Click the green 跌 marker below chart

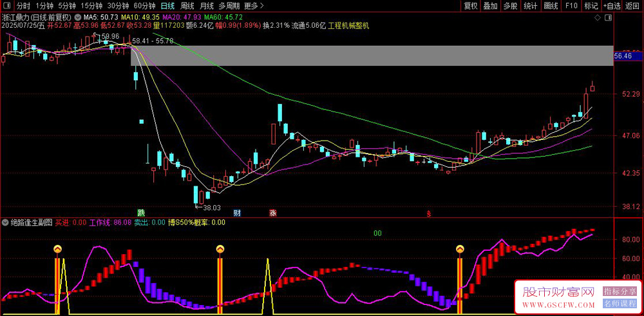tap(141, 213)
